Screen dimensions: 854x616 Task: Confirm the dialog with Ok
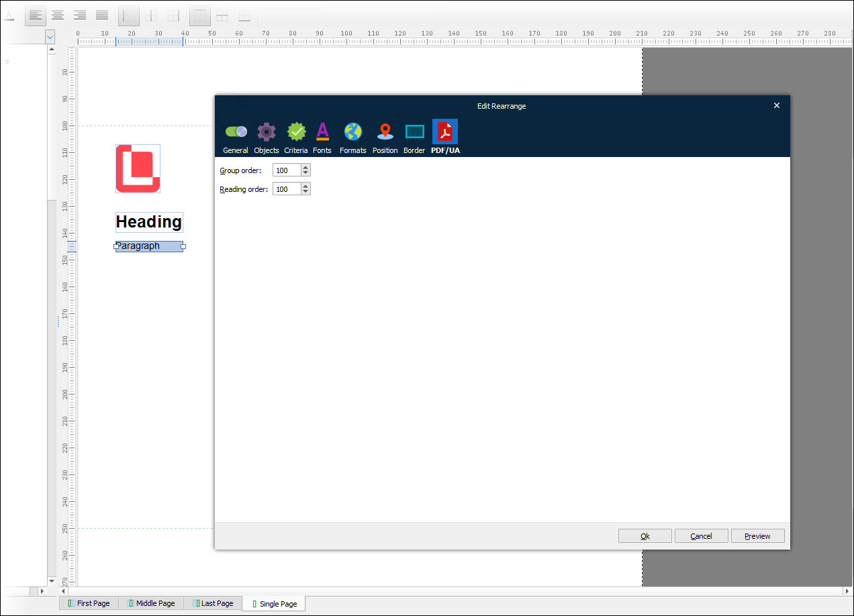coord(645,536)
